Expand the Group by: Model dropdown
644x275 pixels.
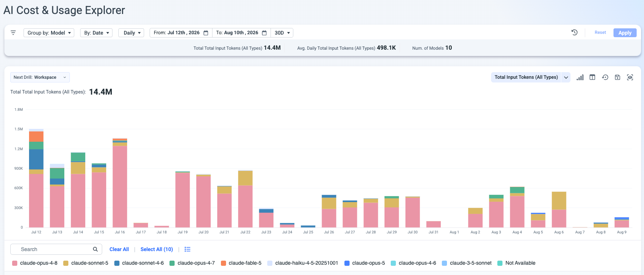click(49, 33)
